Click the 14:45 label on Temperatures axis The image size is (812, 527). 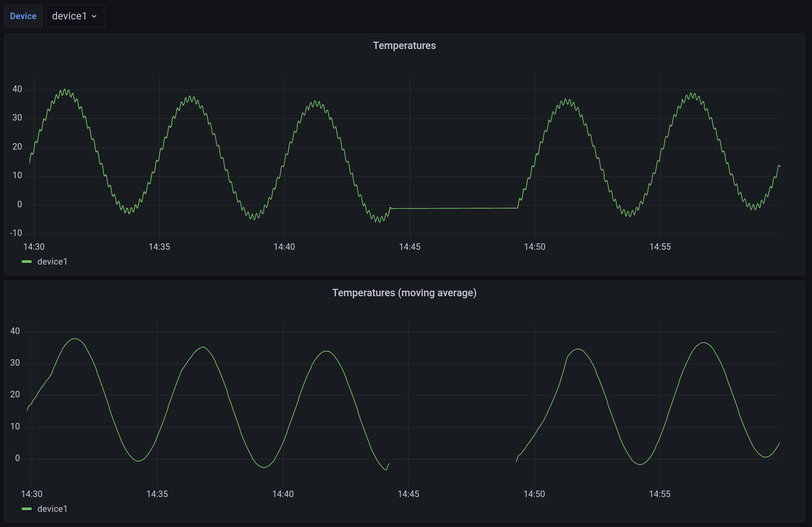410,247
